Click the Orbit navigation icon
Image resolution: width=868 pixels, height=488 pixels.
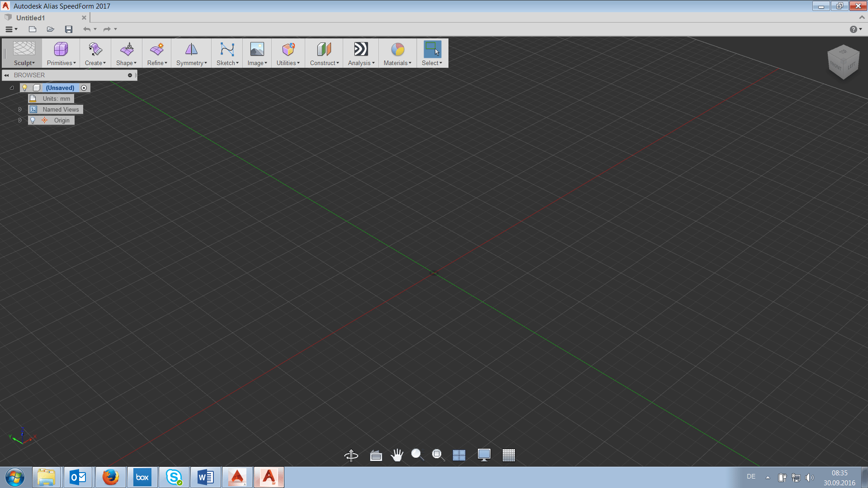(351, 455)
